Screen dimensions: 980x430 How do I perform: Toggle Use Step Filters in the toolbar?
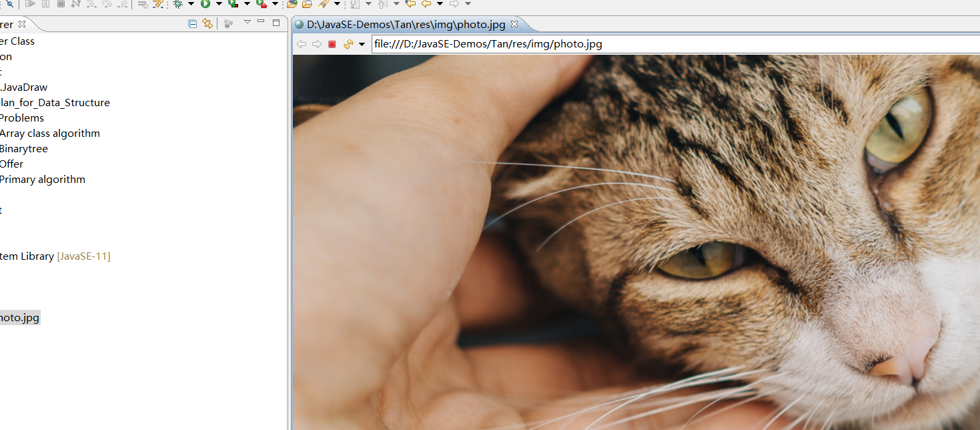coord(157,4)
